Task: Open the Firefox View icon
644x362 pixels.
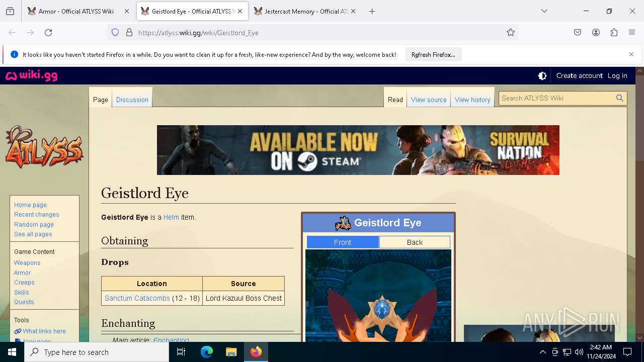Action: click(10, 11)
